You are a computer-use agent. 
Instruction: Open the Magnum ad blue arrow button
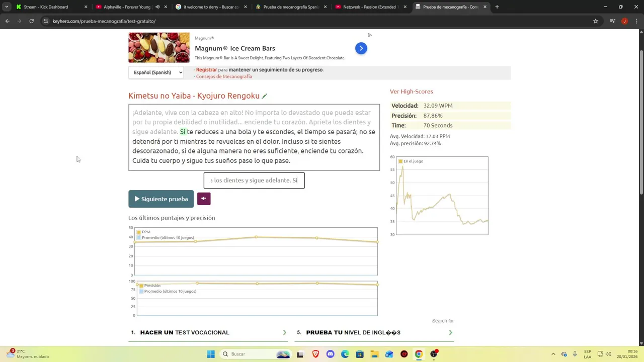pyautogui.click(x=361, y=48)
